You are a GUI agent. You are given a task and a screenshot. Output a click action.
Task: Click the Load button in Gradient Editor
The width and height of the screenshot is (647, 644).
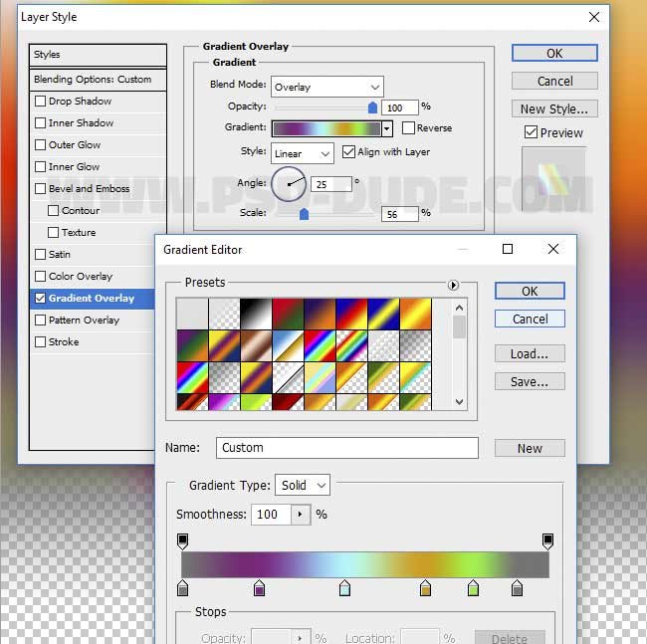tap(530, 353)
